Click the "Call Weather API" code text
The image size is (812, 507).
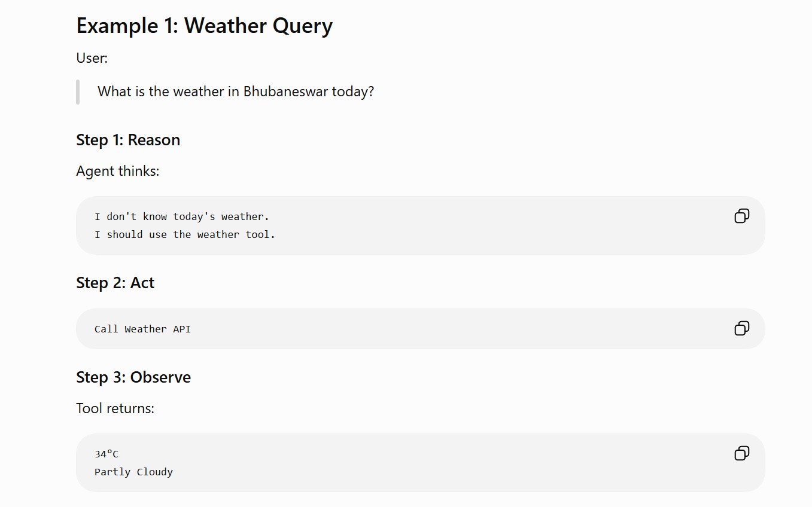pos(142,329)
